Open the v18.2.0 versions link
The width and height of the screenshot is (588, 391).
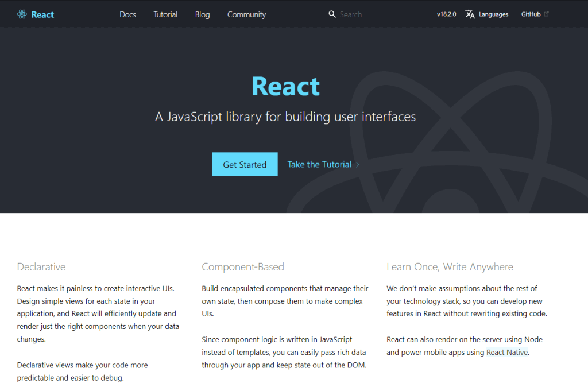coord(446,14)
